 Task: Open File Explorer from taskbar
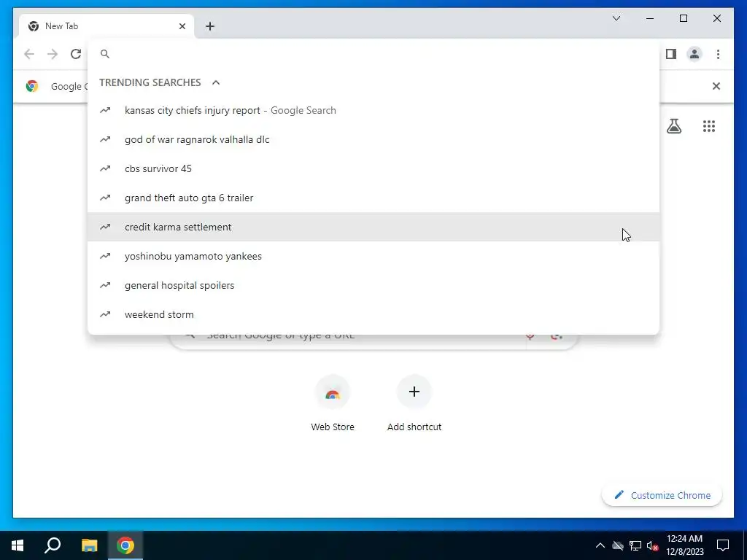point(89,545)
